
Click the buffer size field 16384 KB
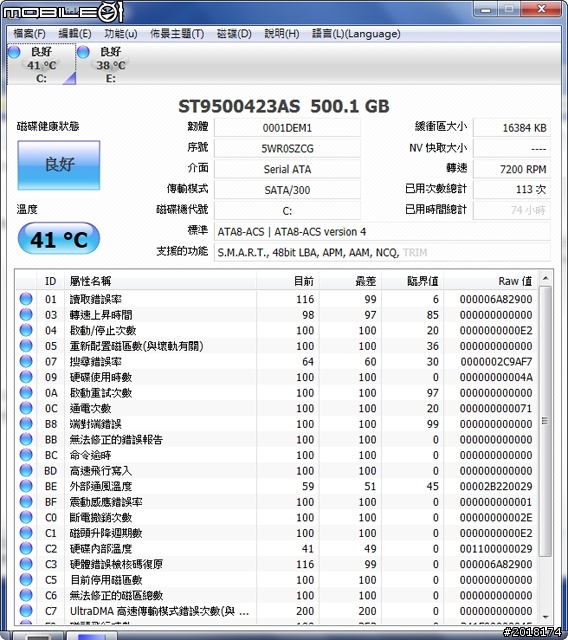point(512,128)
